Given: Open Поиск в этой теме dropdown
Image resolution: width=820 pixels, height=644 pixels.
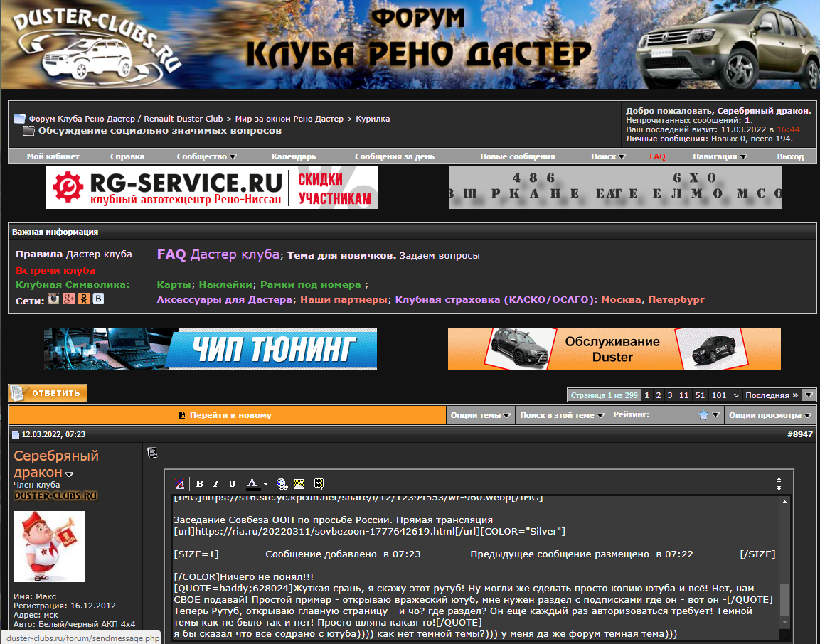Looking at the screenshot, I should click(562, 415).
